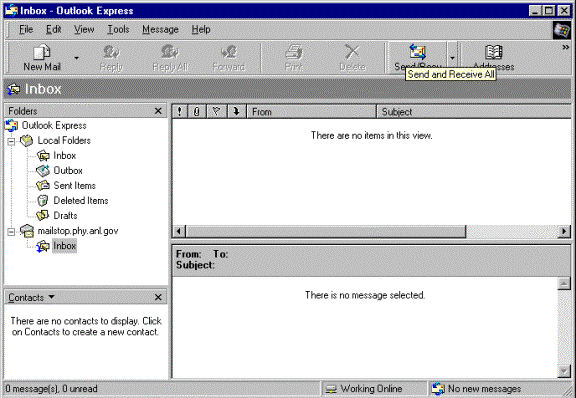This screenshot has width=576, height=398.
Task: Click the New Mail toolbar button
Action: [x=42, y=57]
